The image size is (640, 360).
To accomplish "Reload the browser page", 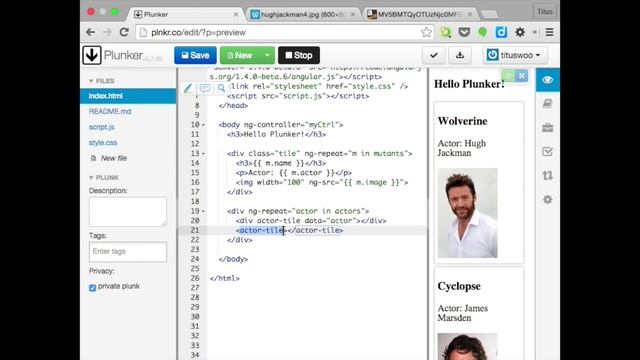I will coord(124,32).
